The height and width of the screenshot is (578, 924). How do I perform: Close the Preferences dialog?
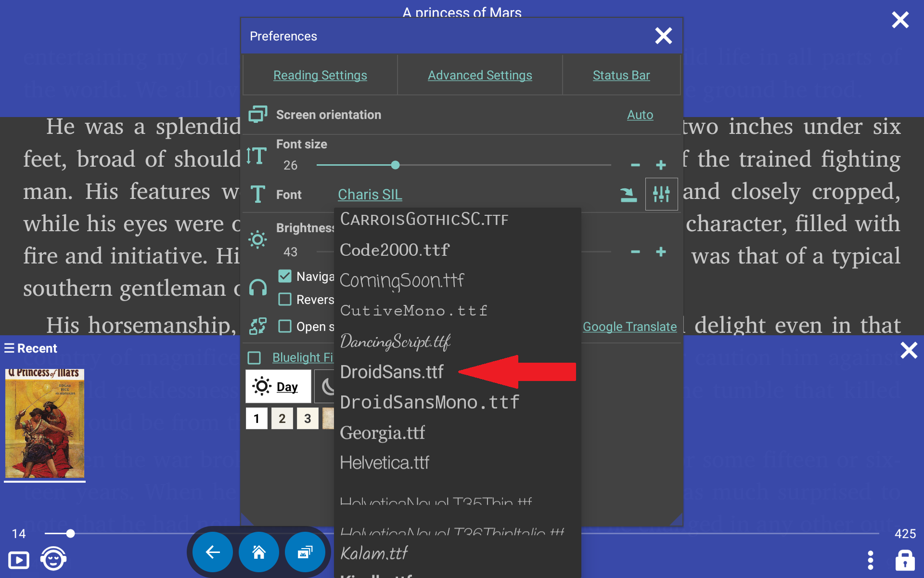pyautogui.click(x=663, y=36)
